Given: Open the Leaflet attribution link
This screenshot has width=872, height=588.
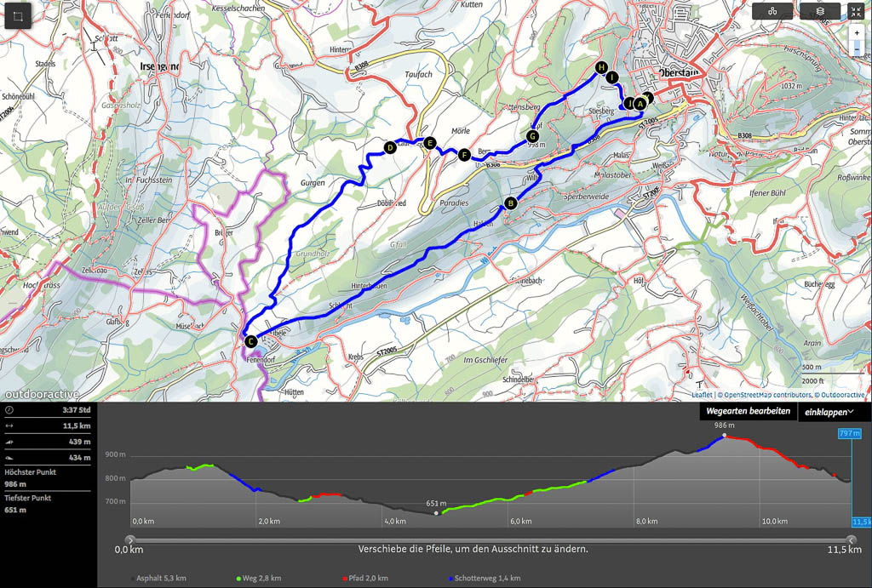Looking at the screenshot, I should pyautogui.click(x=702, y=395).
